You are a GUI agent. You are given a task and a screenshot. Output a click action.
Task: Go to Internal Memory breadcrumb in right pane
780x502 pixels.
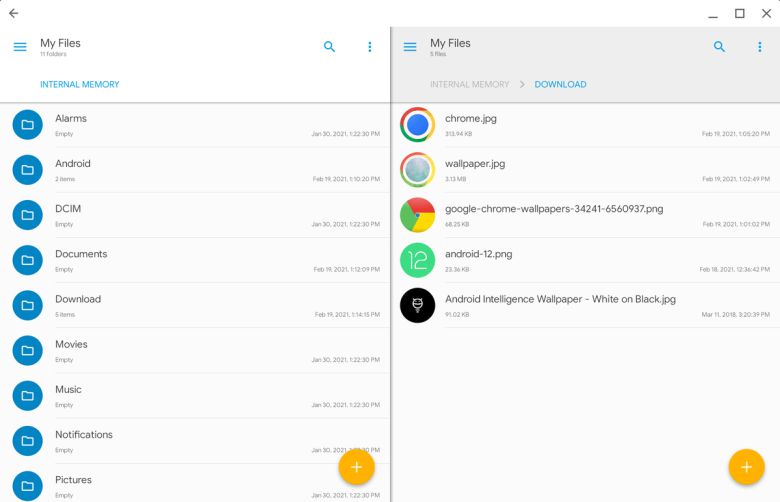click(469, 85)
